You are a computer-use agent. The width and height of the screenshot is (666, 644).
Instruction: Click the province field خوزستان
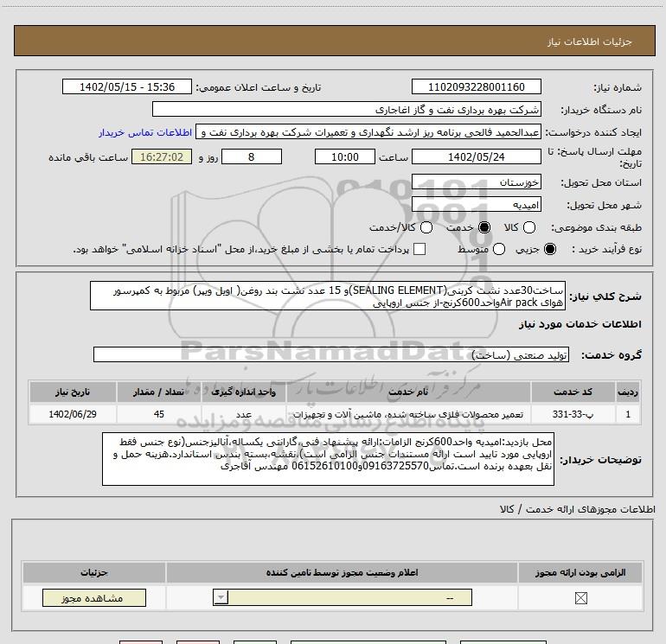[476, 182]
